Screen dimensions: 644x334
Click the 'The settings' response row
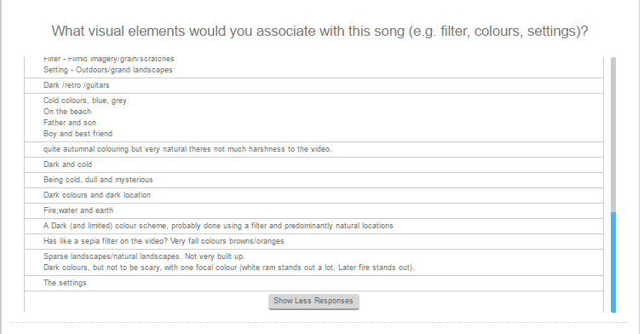tap(313, 283)
